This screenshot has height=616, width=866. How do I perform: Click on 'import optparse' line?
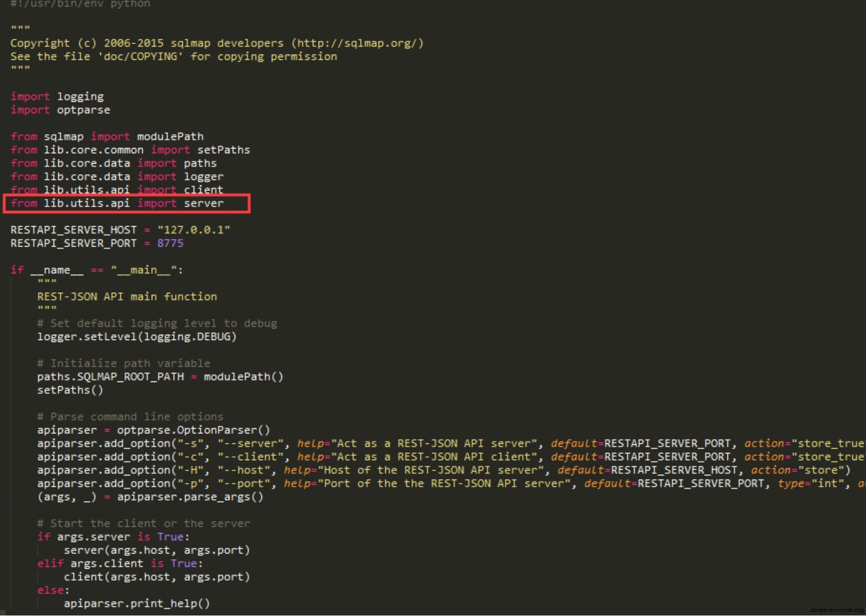(60, 110)
